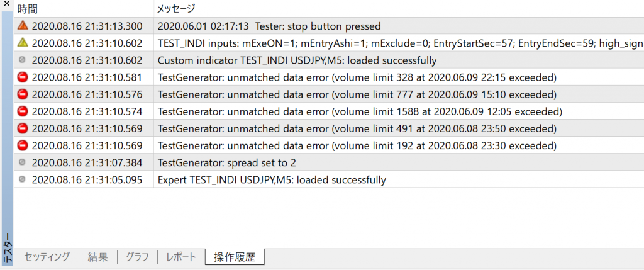Close the tester panel with the X button
Image resolution: width=644 pixels, height=270 pixels.
coord(6,4)
